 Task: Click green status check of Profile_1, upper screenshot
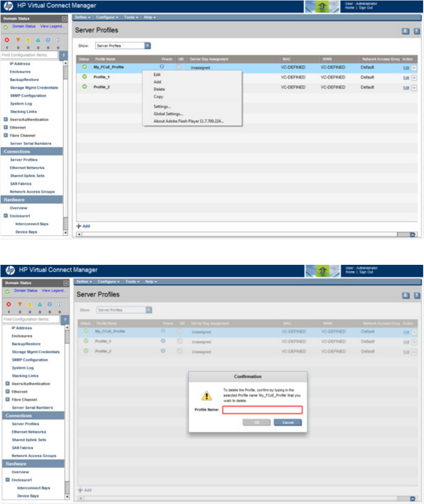(x=84, y=76)
